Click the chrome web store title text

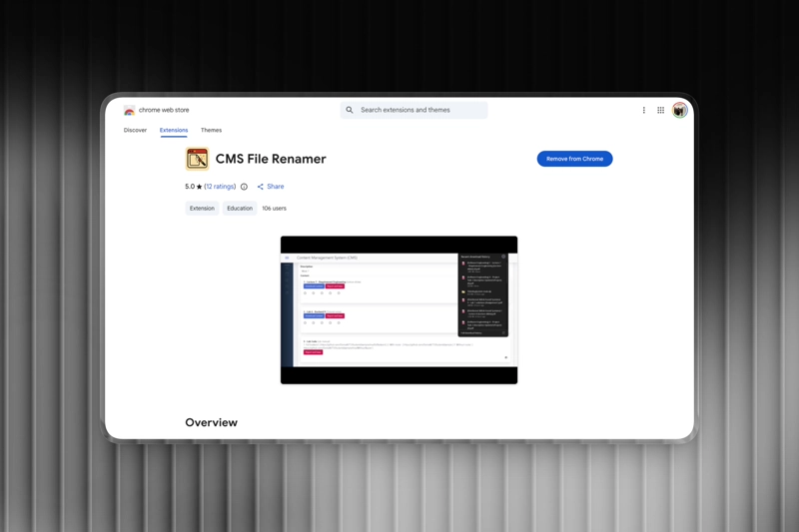point(164,110)
